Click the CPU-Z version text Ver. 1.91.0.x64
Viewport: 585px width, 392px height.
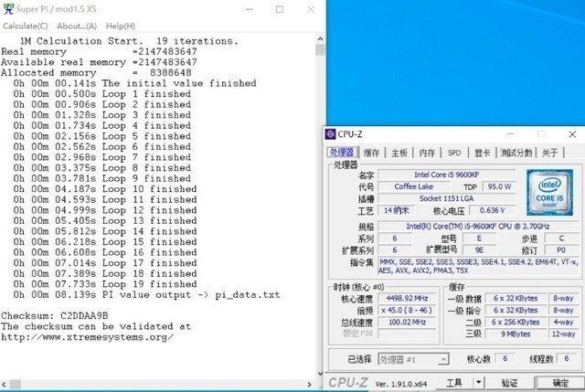coord(401,384)
